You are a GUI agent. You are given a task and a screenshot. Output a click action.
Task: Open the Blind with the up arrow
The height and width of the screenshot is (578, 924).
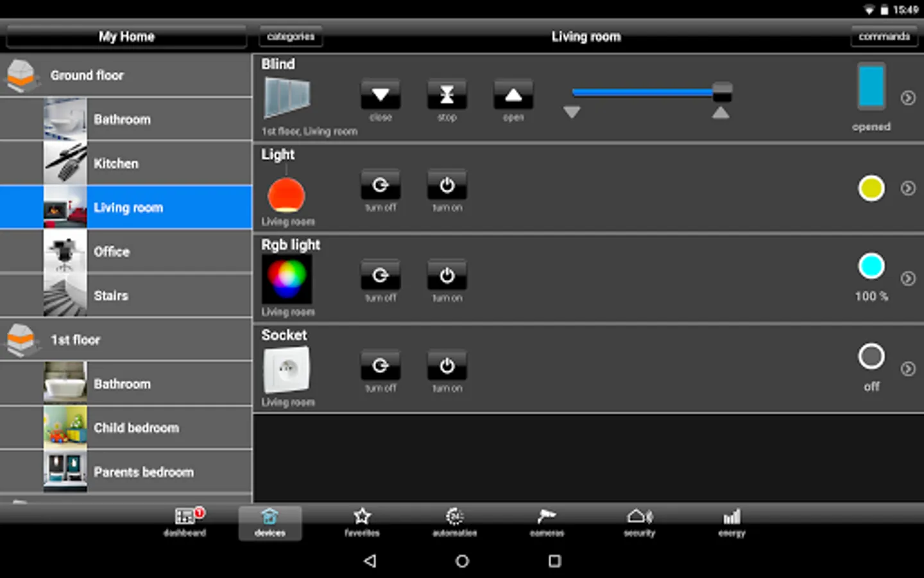pyautogui.click(x=513, y=95)
